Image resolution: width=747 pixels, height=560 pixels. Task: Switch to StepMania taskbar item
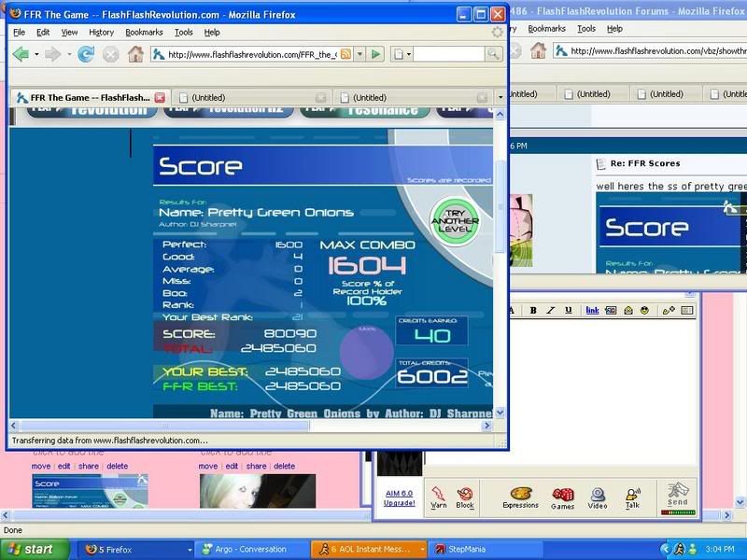coord(486,550)
